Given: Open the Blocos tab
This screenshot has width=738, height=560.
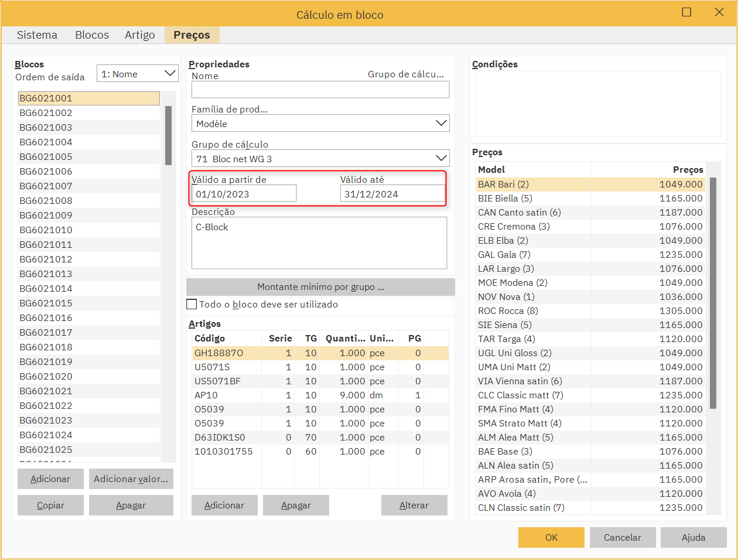Looking at the screenshot, I should [92, 35].
